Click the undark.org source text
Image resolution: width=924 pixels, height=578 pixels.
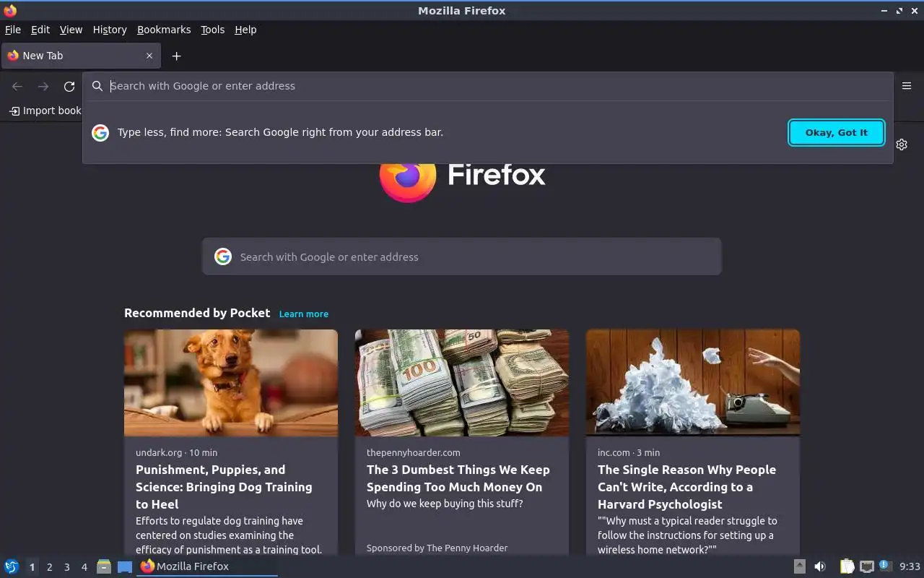159,452
